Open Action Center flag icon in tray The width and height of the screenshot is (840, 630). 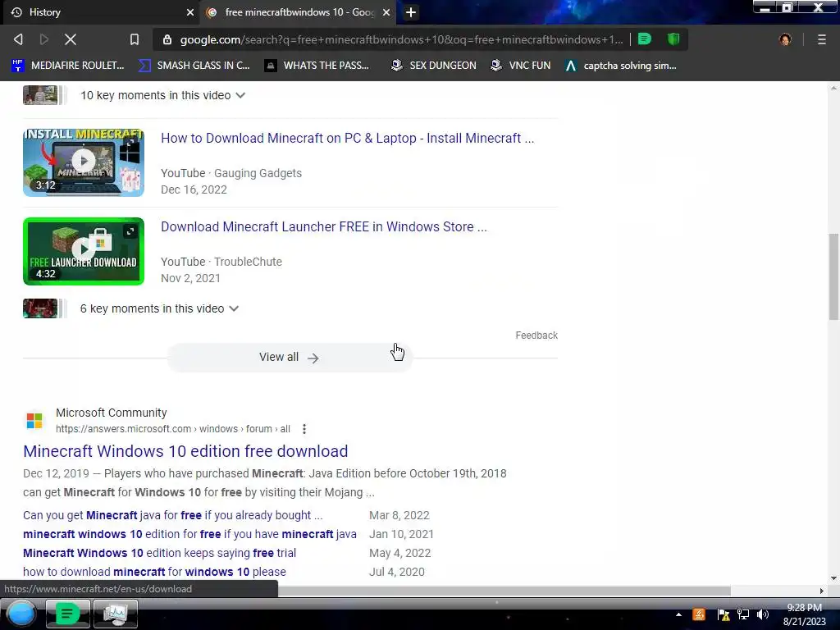tap(723, 614)
